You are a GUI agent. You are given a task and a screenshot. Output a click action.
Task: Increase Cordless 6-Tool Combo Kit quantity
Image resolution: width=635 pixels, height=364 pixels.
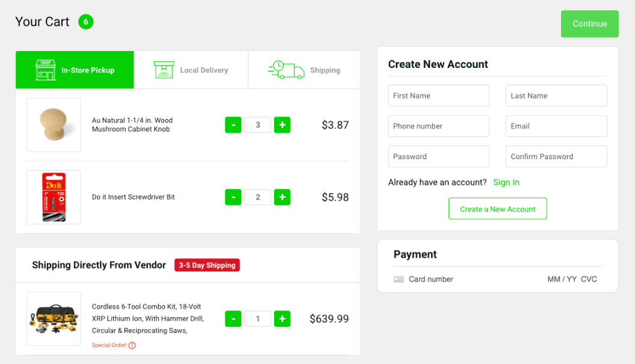(282, 319)
